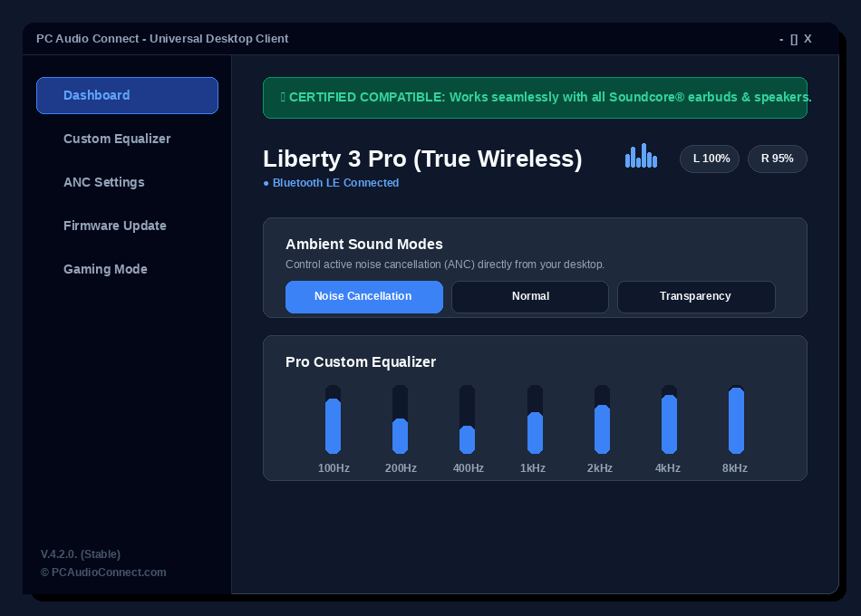Adjust the 100Hz equalizer slider
The width and height of the screenshot is (861, 616).
click(333, 419)
